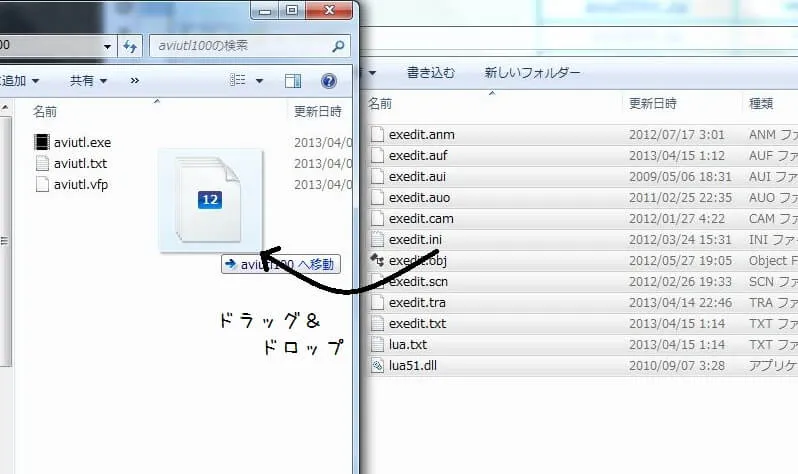Select aviutl.exe file name
Viewport: 798px width, 474px height.
click(x=82, y=142)
